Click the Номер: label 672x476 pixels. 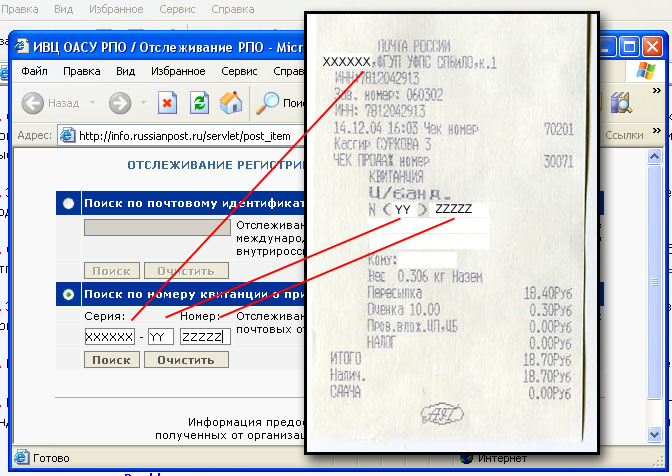[x=200, y=316]
